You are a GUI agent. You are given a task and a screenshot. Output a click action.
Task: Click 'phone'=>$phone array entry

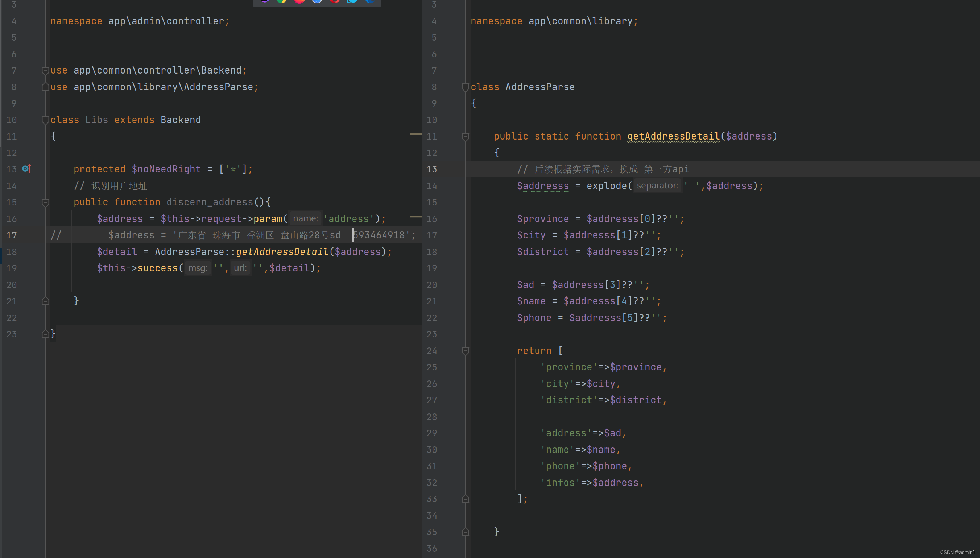(x=586, y=466)
